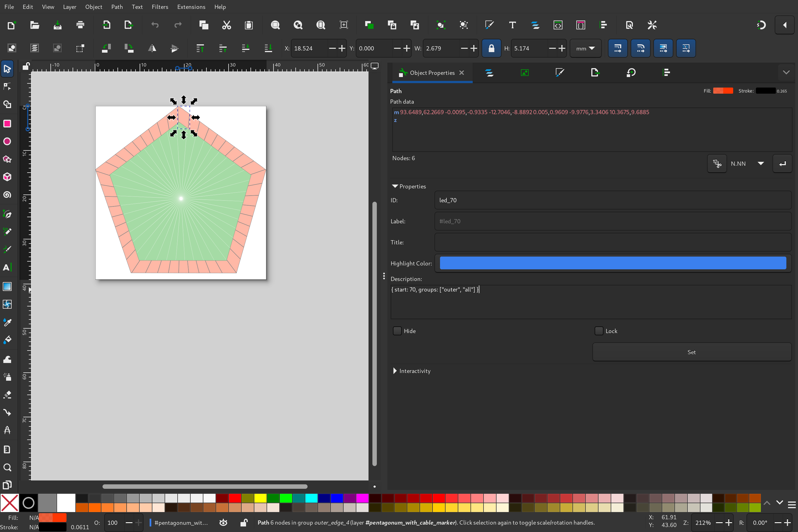Select the Gradient tool

pos(7,286)
